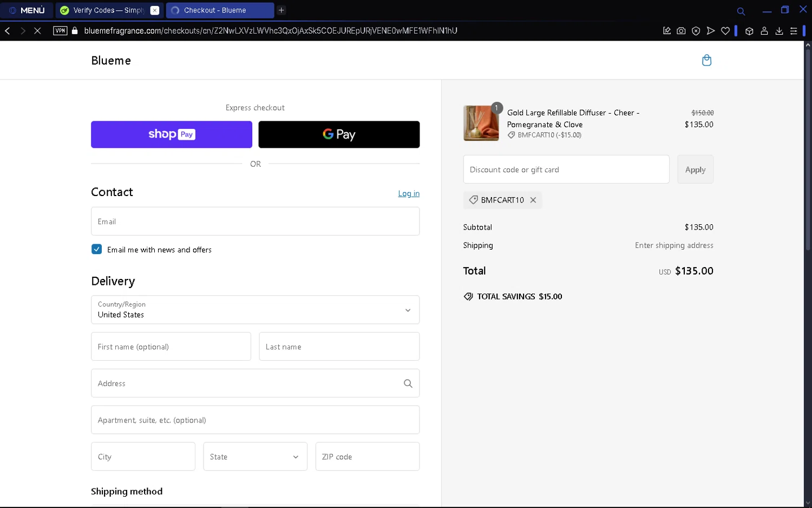The width and height of the screenshot is (812, 508).
Task: Open the Country/Region dropdown
Action: point(255,310)
